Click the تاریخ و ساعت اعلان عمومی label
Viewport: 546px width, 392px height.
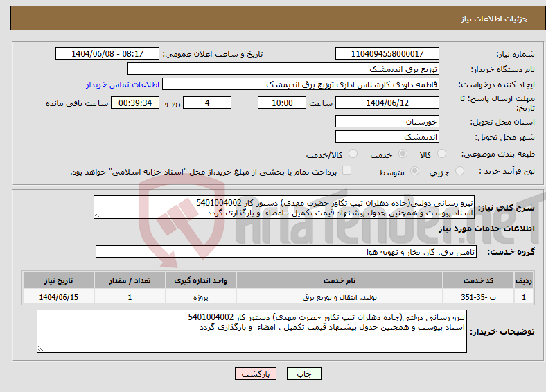pos(213,54)
